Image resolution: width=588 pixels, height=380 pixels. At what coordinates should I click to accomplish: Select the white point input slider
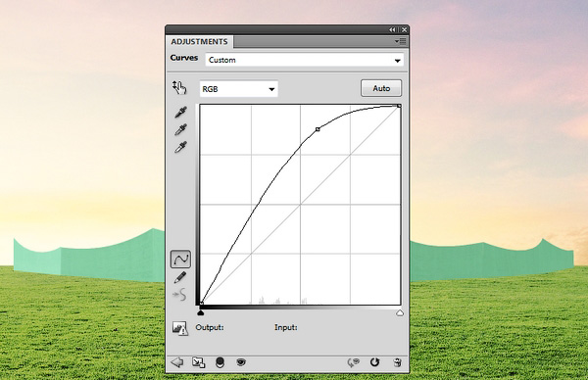click(x=400, y=312)
